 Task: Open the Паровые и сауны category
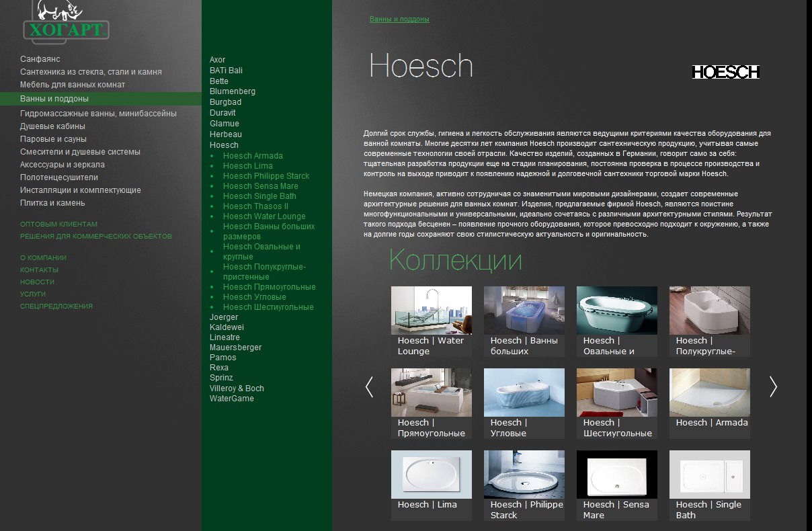(53, 139)
